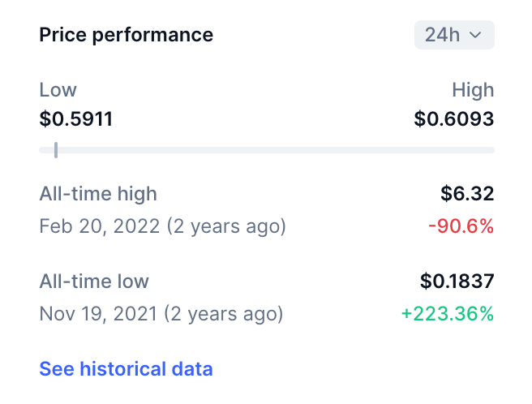532x404 pixels.
Task: Click the Low label above the price
Action: click(x=58, y=90)
